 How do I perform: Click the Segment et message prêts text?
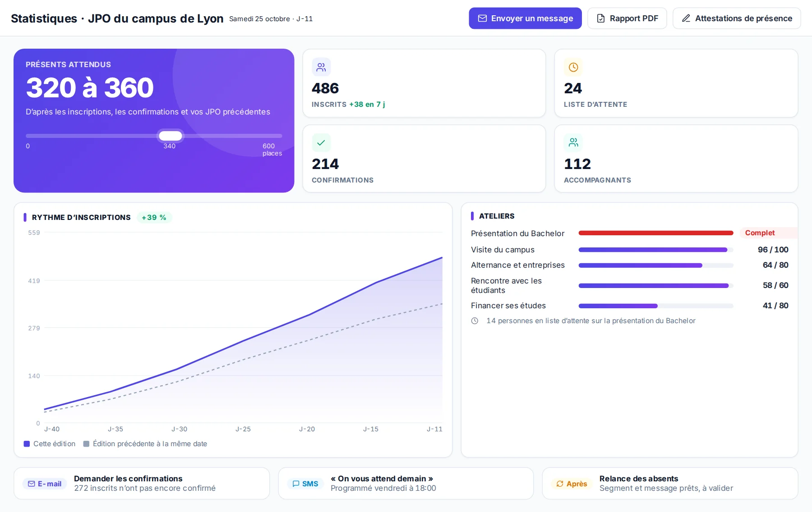(666, 488)
